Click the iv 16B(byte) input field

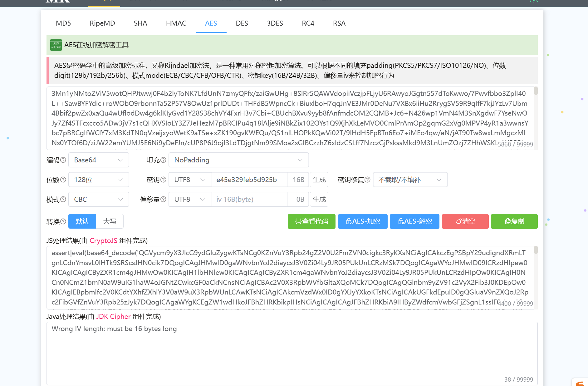pyautogui.click(x=250, y=199)
